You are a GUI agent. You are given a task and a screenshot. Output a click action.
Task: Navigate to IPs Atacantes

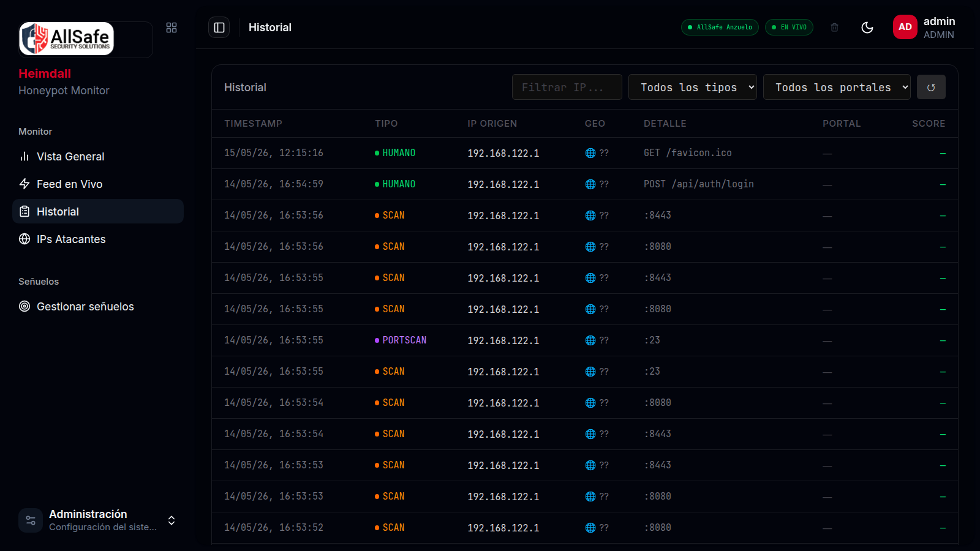tap(98, 239)
